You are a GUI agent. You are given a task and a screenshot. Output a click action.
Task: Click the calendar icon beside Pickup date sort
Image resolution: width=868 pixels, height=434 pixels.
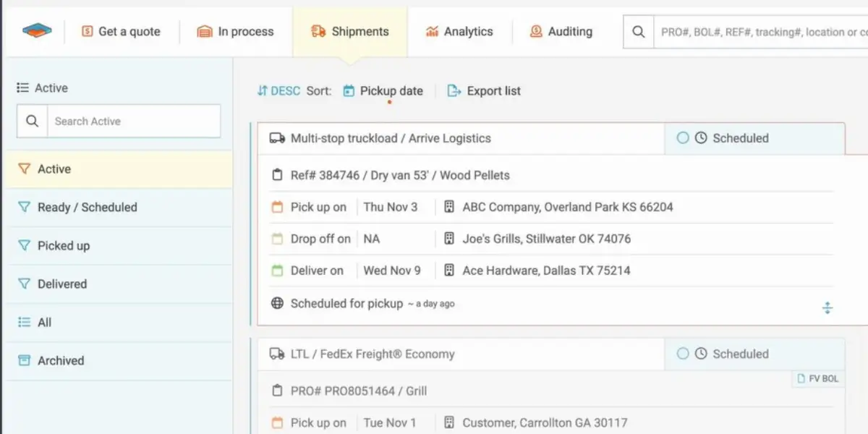[x=349, y=91]
